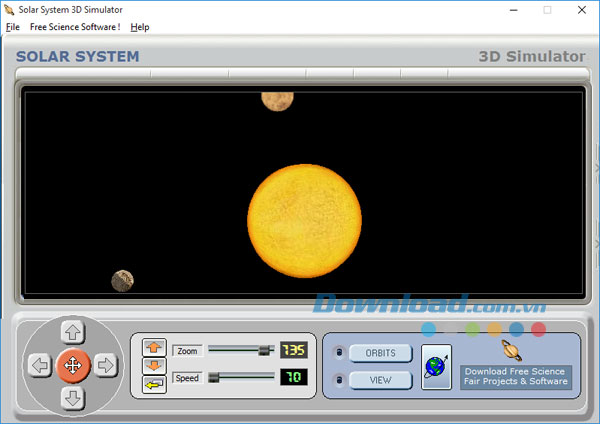The width and height of the screenshot is (600, 424).
Task: Click the small planet at bottom left
Action: 122,281
